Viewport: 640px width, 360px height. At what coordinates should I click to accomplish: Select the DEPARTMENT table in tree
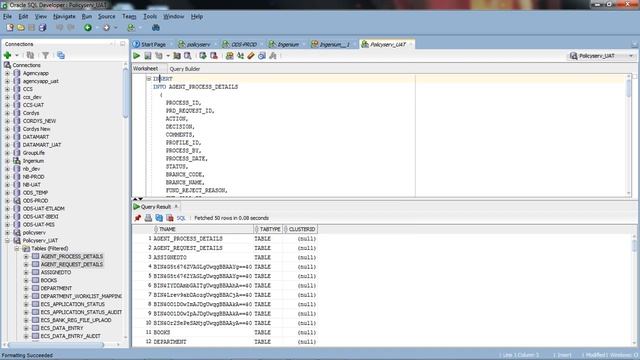[x=56, y=288]
